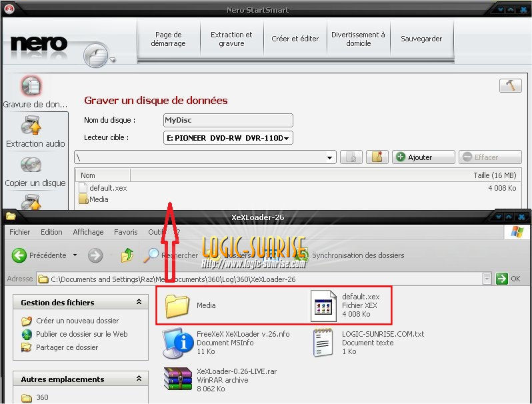
Task: Select the LOGIC-SUNRISE.COM.txt notepad icon
Action: pyautogui.click(x=323, y=343)
